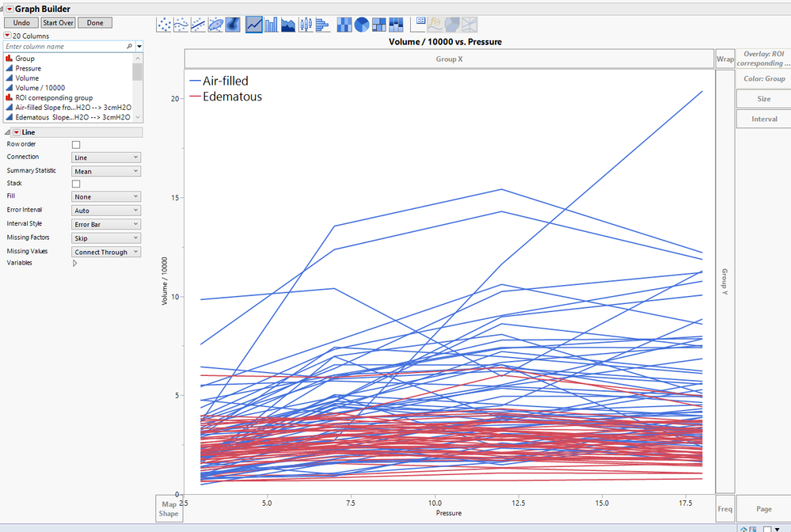The image size is (791, 532).
Task: Add a Caption Box element
Action: tap(419, 25)
